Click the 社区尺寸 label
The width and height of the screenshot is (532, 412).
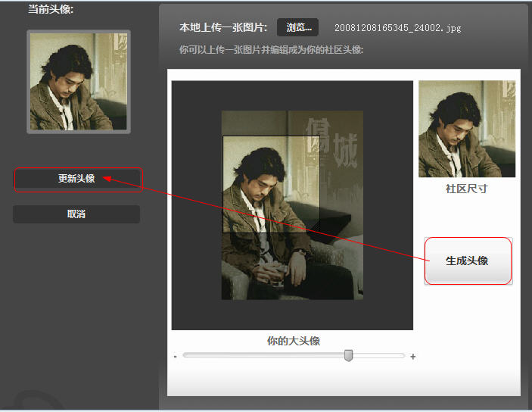466,189
